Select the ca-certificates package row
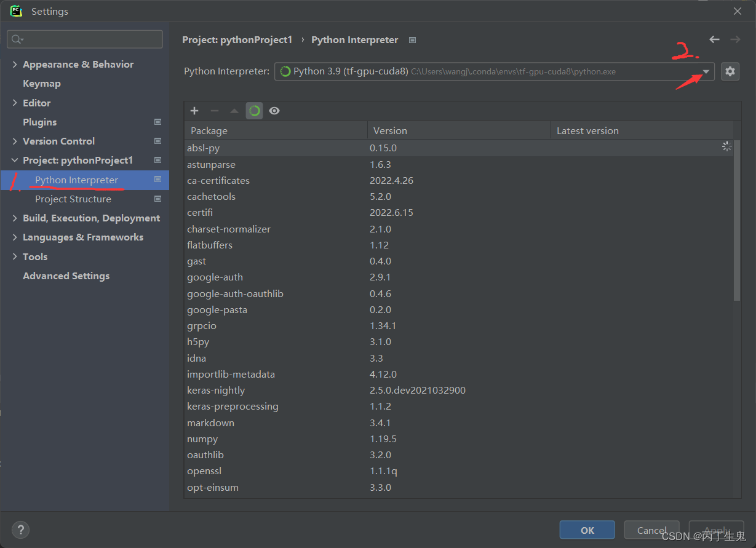Viewport: 756px width, 548px height. tap(459, 180)
